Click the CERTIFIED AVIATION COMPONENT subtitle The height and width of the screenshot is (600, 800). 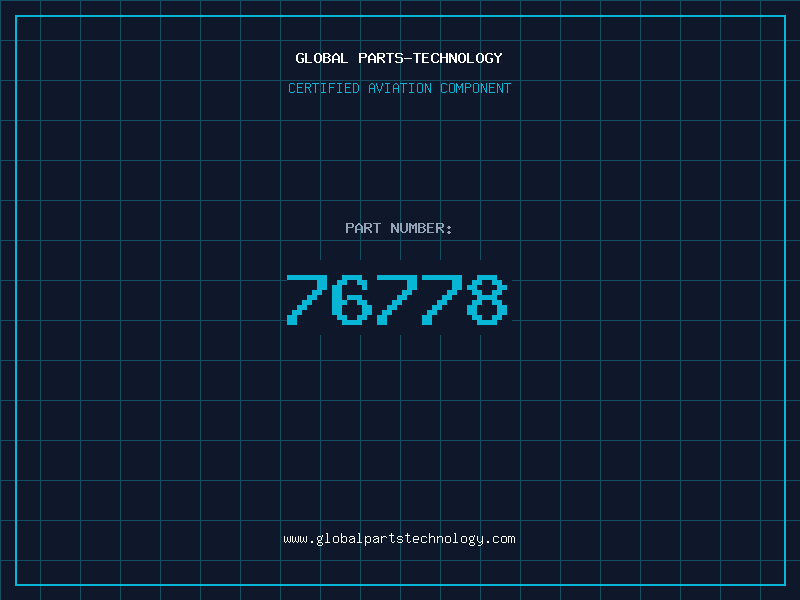tap(399, 88)
